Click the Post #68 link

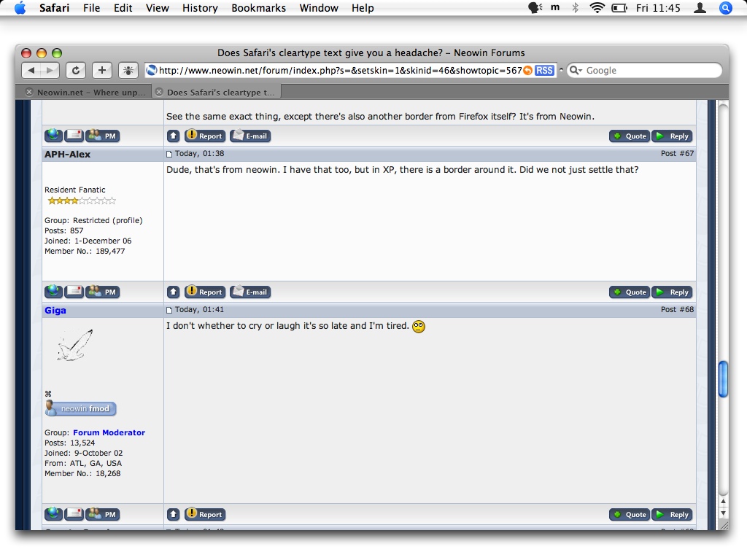(677, 309)
